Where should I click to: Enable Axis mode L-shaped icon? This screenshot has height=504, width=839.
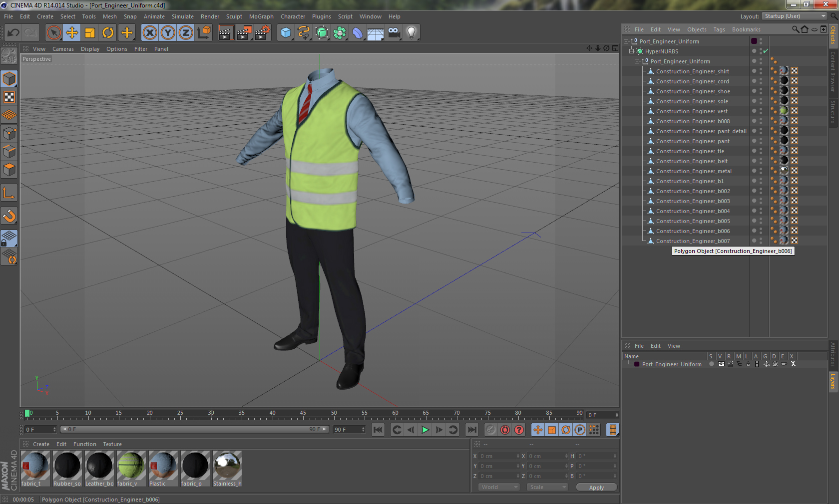[x=9, y=193]
